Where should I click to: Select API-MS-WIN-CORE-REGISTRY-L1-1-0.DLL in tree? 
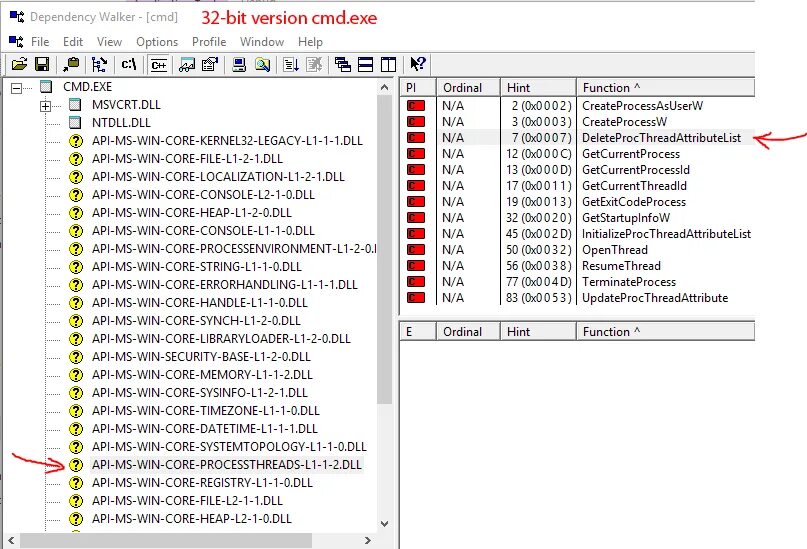[202, 483]
